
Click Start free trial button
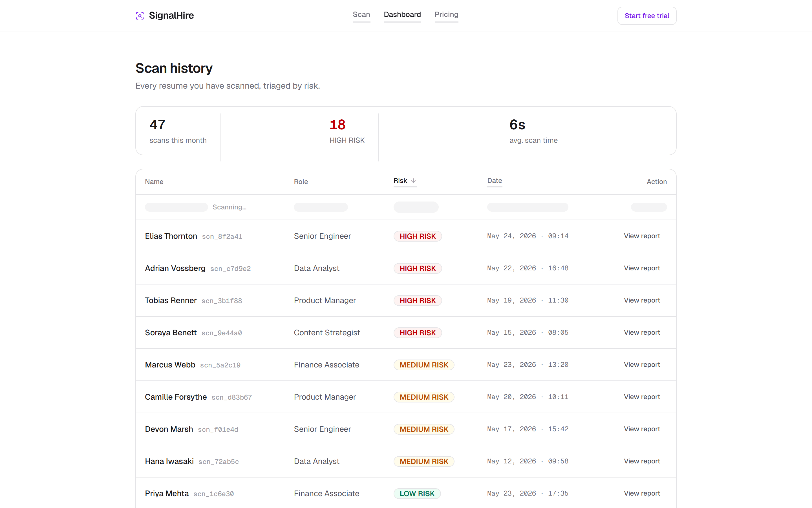point(646,16)
